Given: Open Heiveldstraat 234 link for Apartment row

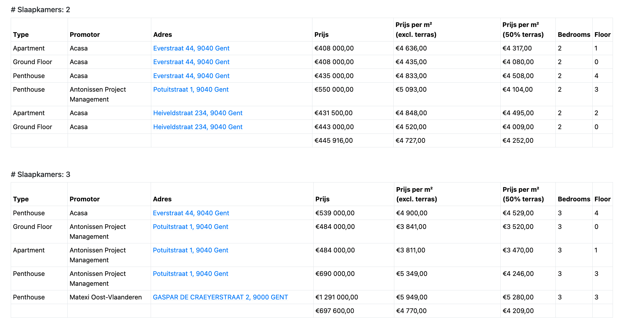Looking at the screenshot, I should (x=197, y=113).
